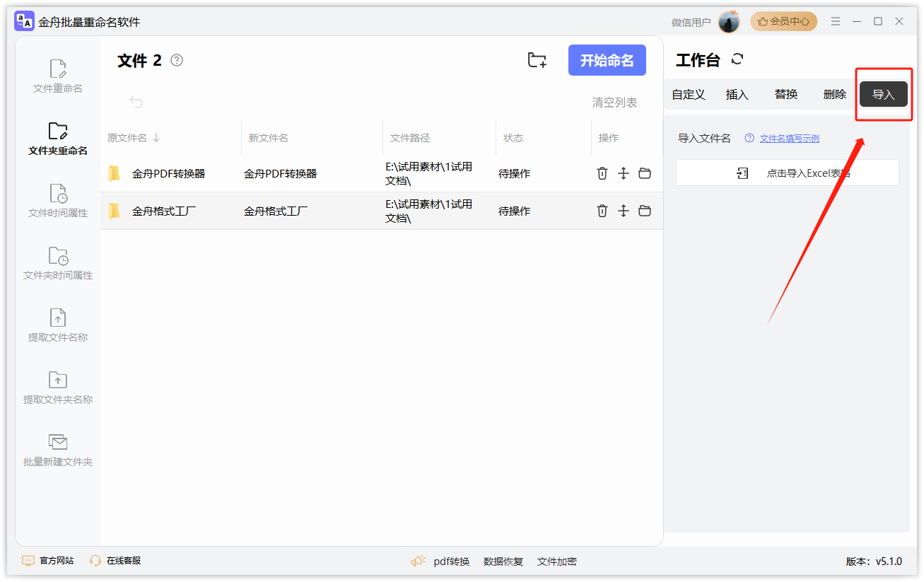Open the hamburger menu icon

(836, 22)
